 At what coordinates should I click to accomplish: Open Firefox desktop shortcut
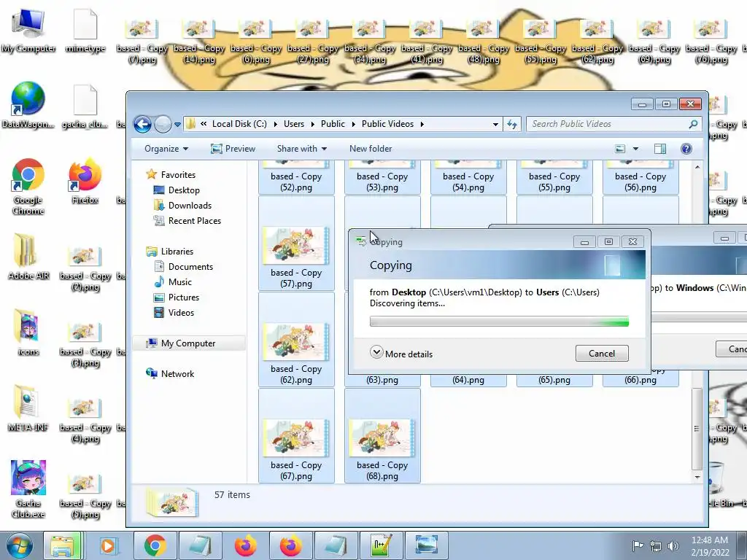85,181
